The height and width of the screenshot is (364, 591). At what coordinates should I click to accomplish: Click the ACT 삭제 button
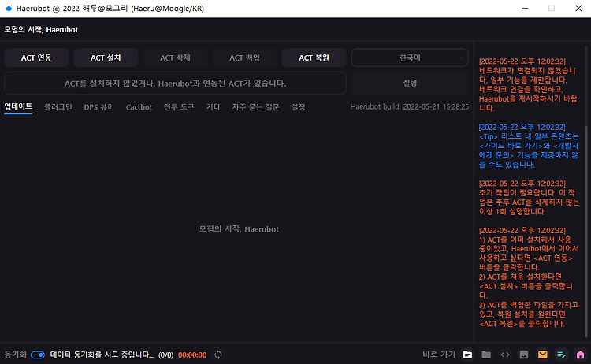click(175, 58)
